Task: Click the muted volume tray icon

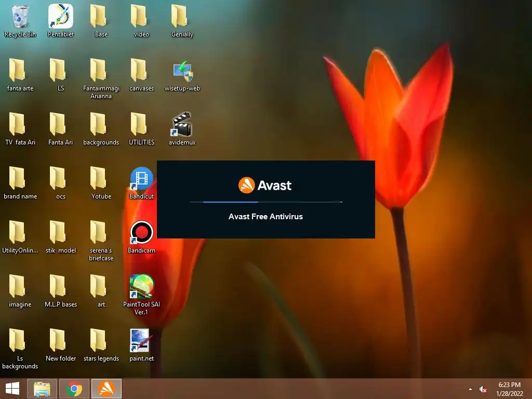Action: pos(483,389)
